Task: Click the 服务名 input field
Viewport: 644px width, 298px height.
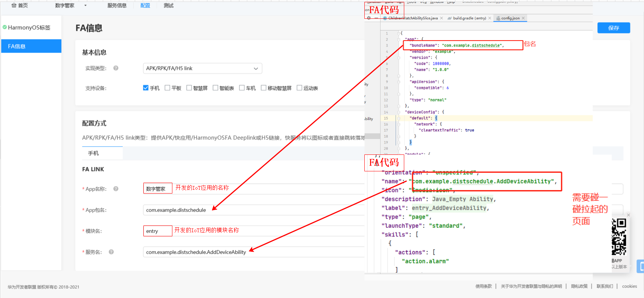Action: [254, 252]
